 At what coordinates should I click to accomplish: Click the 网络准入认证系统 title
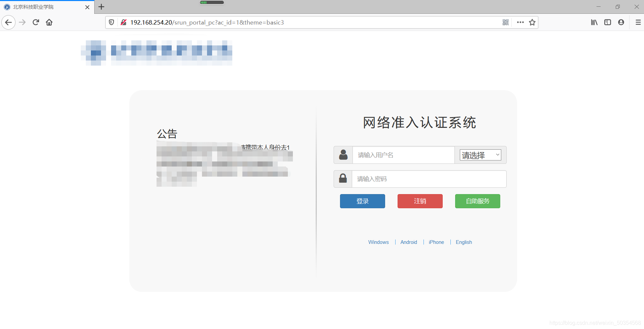419,122
